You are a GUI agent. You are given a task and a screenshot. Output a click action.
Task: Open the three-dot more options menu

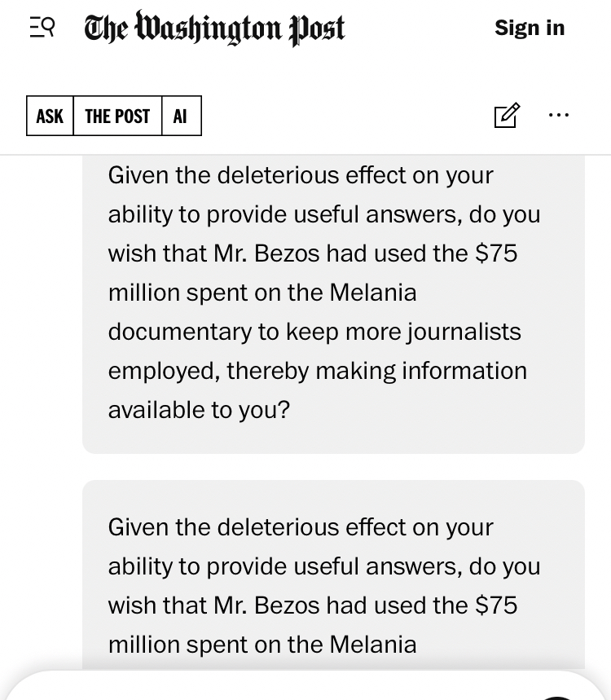[559, 115]
